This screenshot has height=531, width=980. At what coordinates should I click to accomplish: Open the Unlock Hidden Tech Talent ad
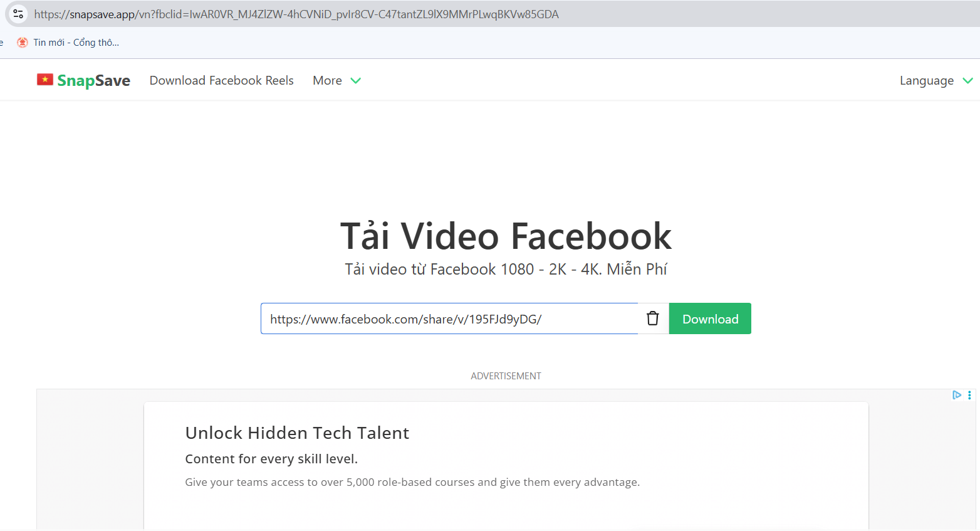(x=297, y=433)
